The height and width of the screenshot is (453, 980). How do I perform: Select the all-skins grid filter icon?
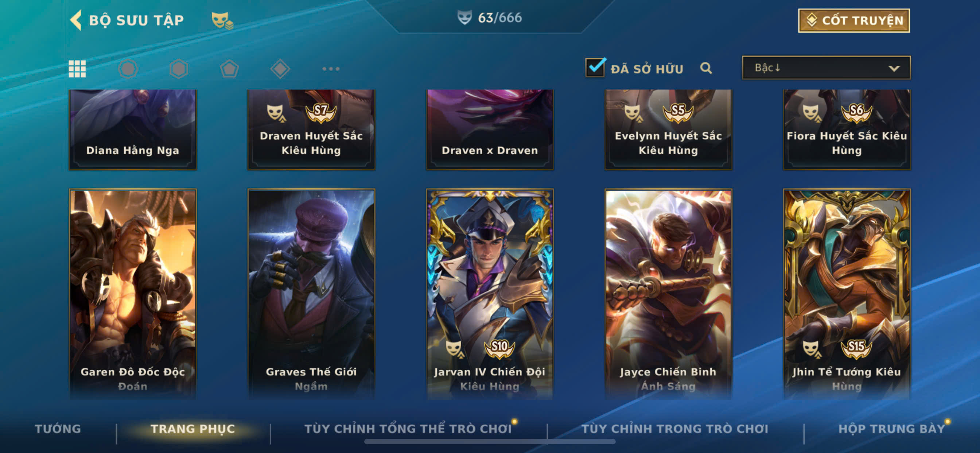tap(77, 69)
